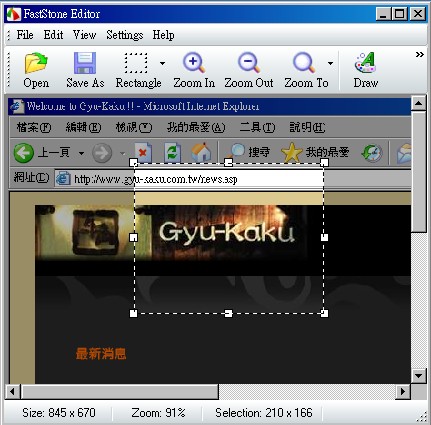This screenshot has height=425, width=431.
Task: Open the Settings menu
Action: point(125,35)
